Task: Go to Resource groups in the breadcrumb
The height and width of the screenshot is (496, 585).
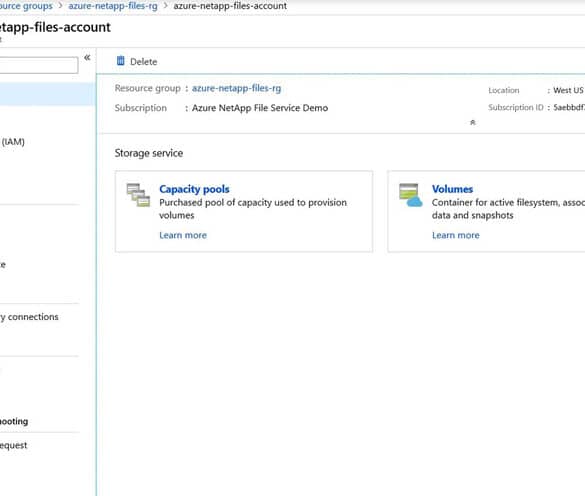Action: (26, 6)
